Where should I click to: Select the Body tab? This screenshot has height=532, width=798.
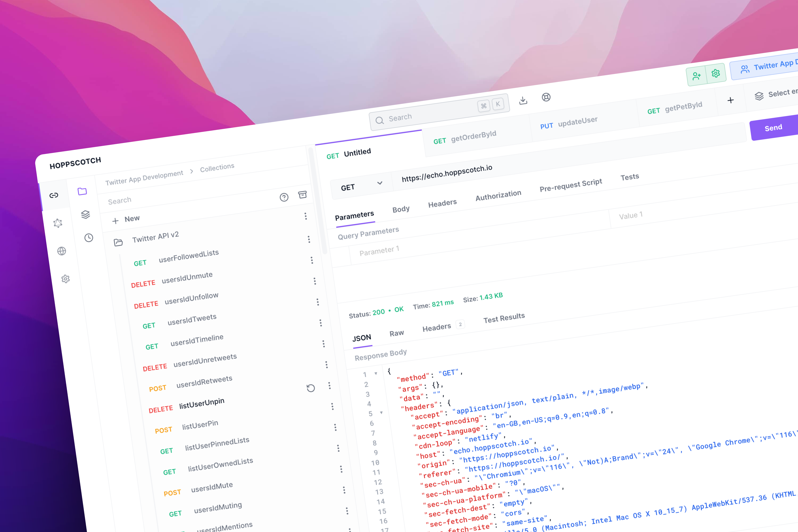[401, 209]
